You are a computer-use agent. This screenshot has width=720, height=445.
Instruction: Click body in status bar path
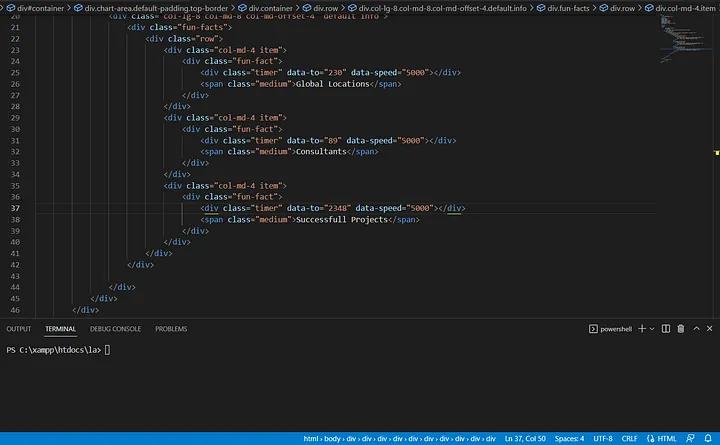332,439
